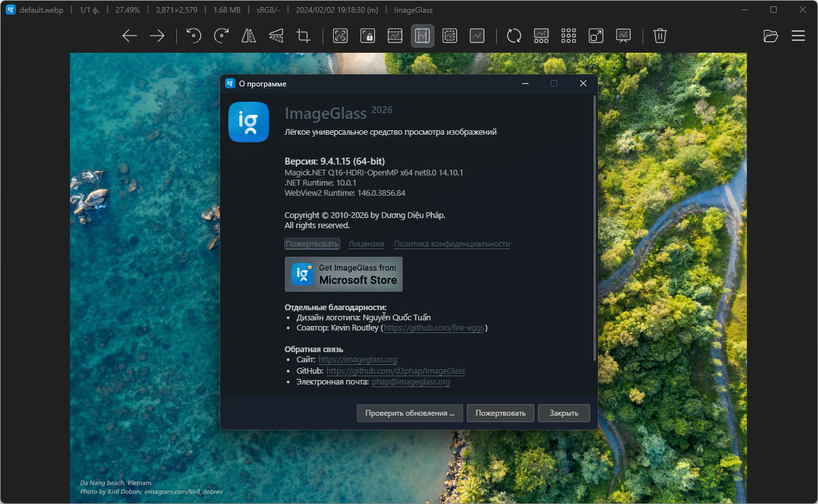This screenshot has height=504, width=818.
Task: Select the Crop tool
Action: pyautogui.click(x=303, y=36)
